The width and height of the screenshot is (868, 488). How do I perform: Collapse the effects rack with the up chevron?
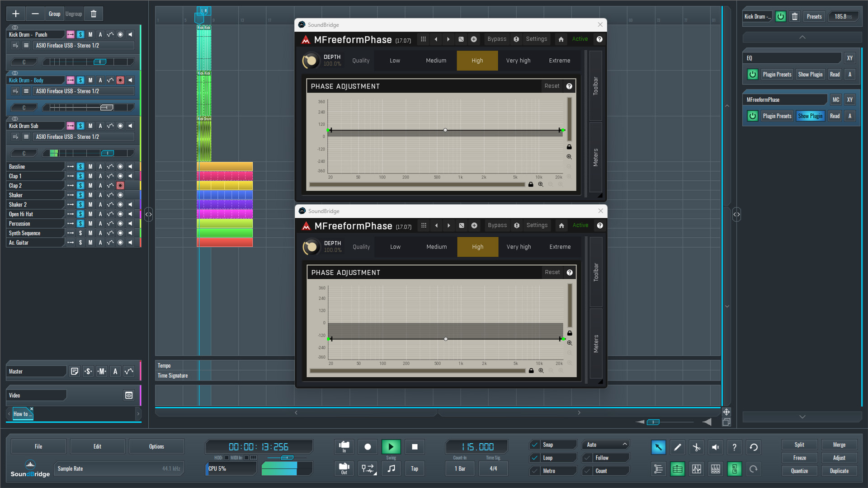click(x=802, y=37)
